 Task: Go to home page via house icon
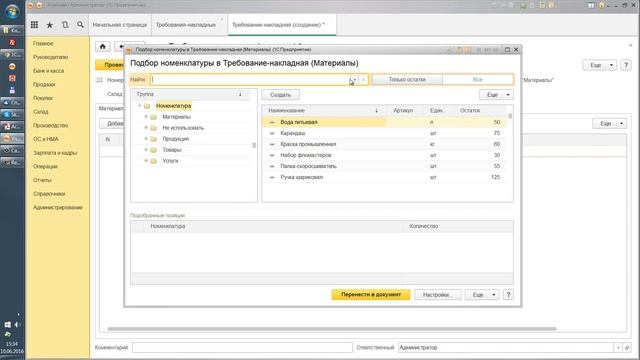102,47
